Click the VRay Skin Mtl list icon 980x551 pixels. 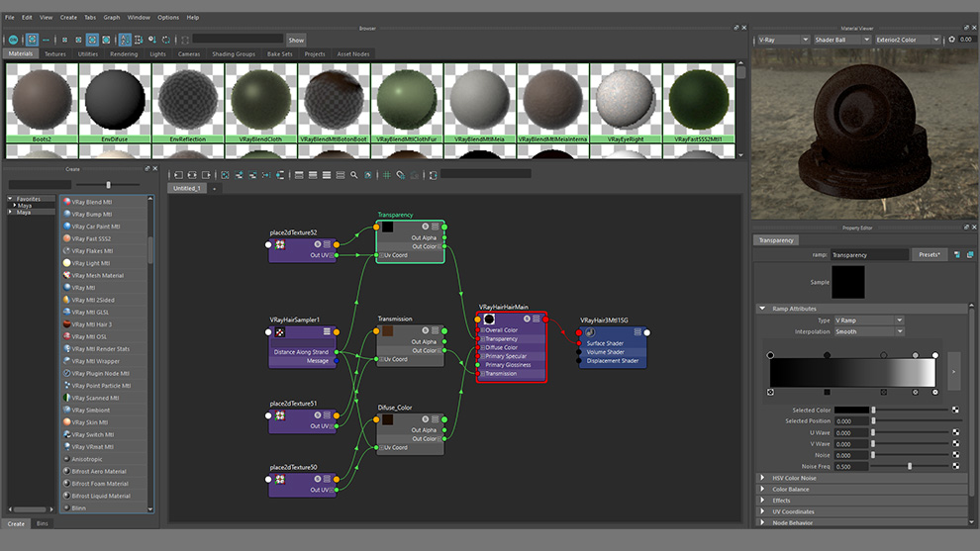point(67,422)
